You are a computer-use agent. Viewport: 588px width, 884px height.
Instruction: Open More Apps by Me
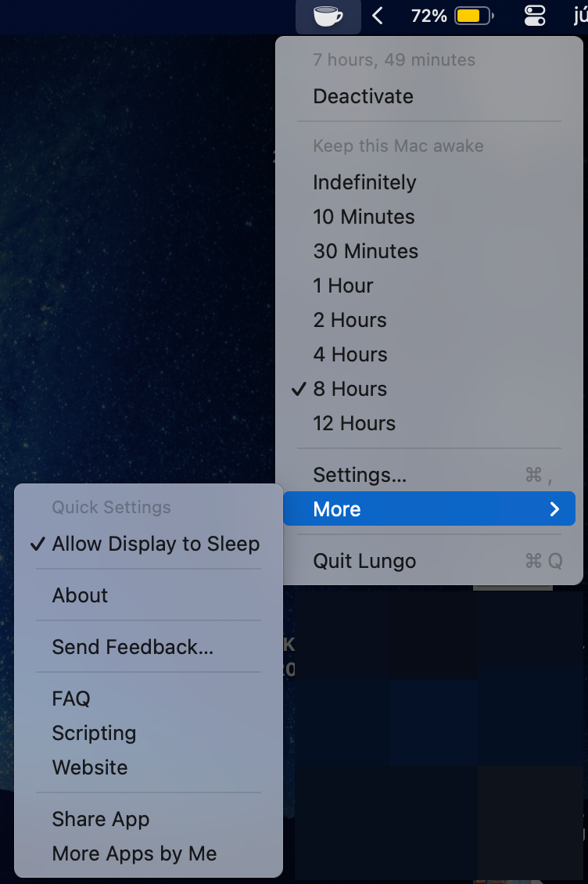149,853
